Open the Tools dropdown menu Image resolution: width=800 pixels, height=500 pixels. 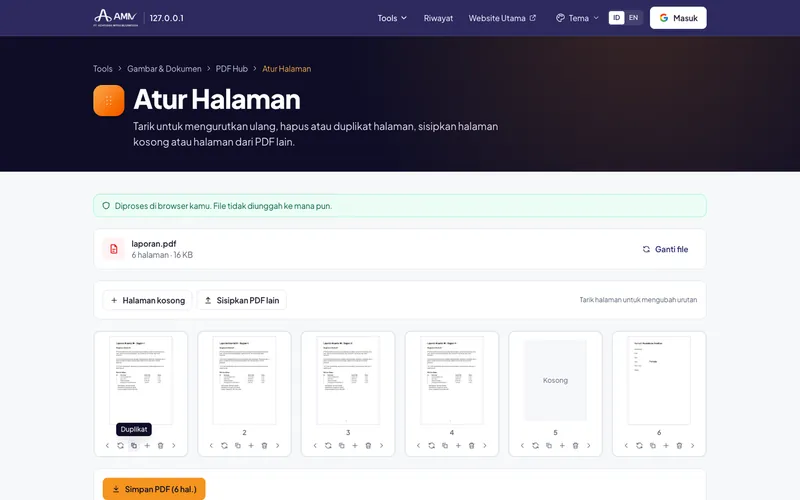[x=392, y=18]
